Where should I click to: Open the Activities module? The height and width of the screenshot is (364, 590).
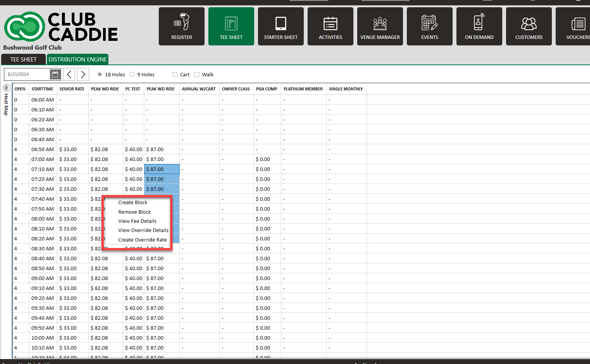coord(330,26)
